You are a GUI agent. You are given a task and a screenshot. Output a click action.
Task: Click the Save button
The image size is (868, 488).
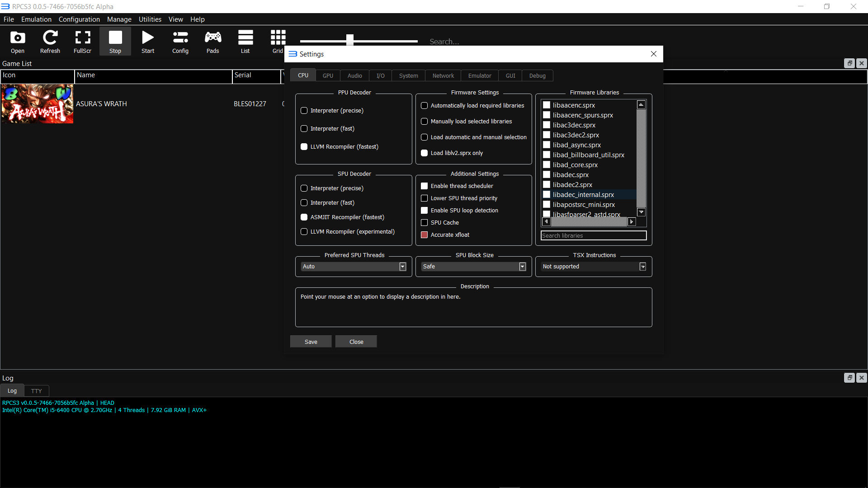click(x=311, y=342)
